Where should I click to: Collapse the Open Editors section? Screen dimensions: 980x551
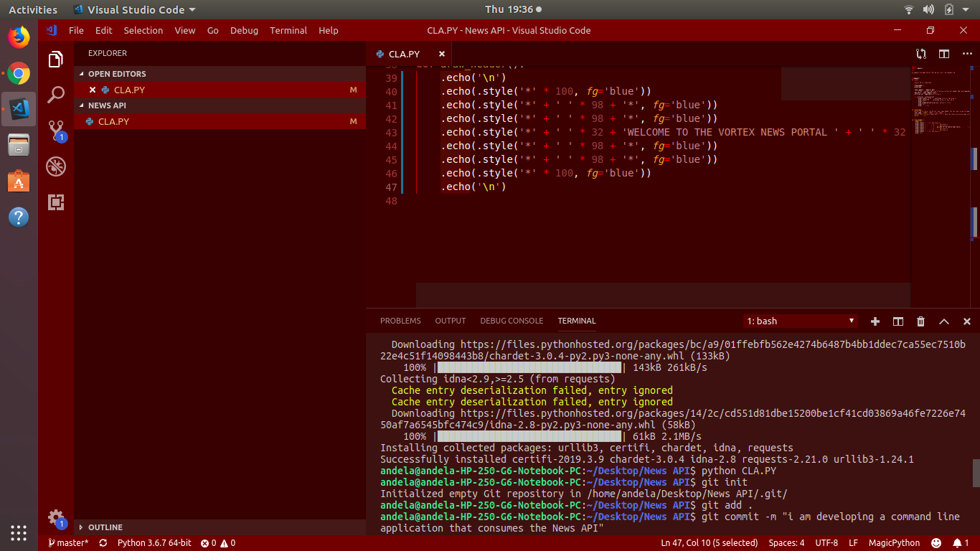[x=220, y=74]
